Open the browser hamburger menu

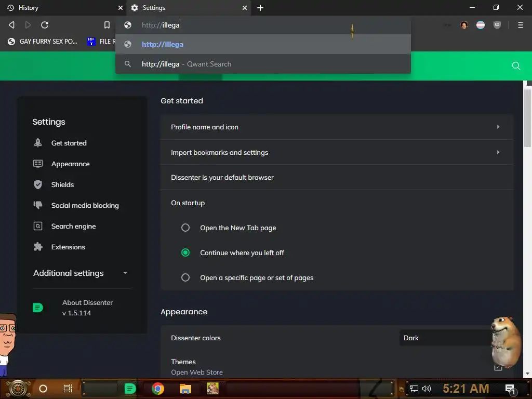coord(520,25)
